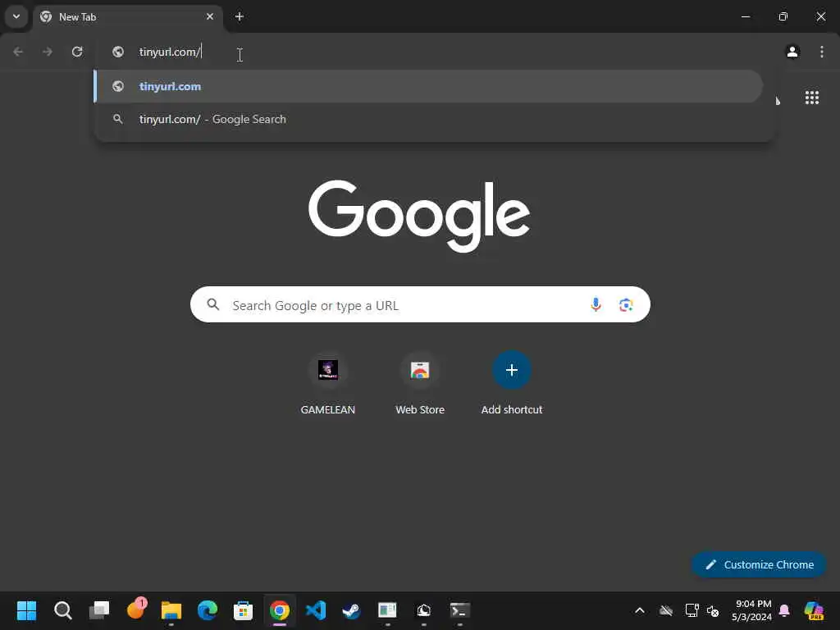The height and width of the screenshot is (630, 840).
Task: Click the back navigation arrow
Action: [x=18, y=52]
